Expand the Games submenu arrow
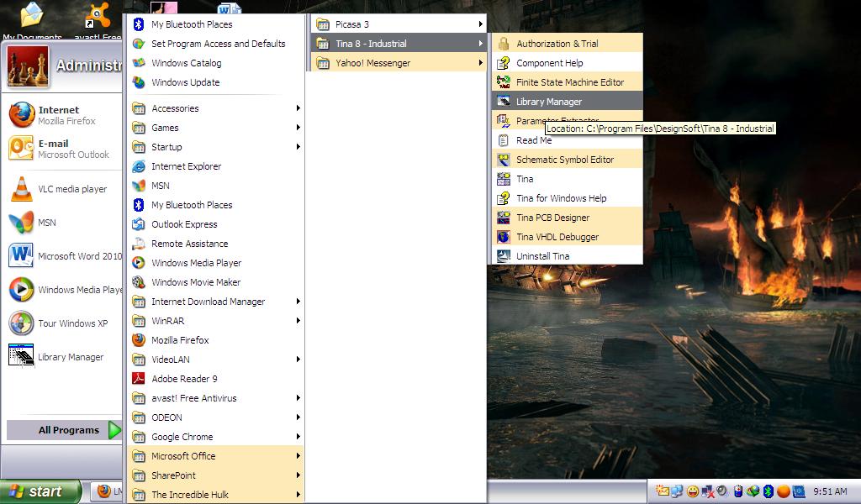 pos(298,128)
